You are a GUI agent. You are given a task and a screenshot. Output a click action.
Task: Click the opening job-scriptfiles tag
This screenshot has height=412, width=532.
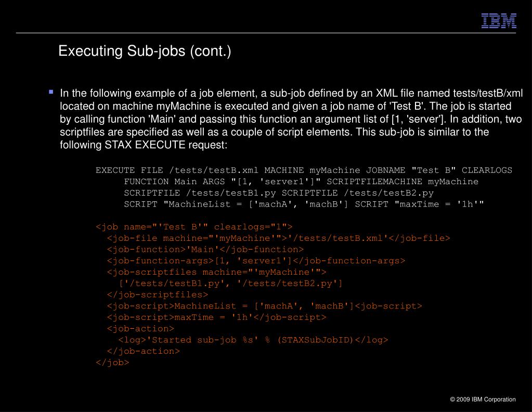(x=216, y=272)
